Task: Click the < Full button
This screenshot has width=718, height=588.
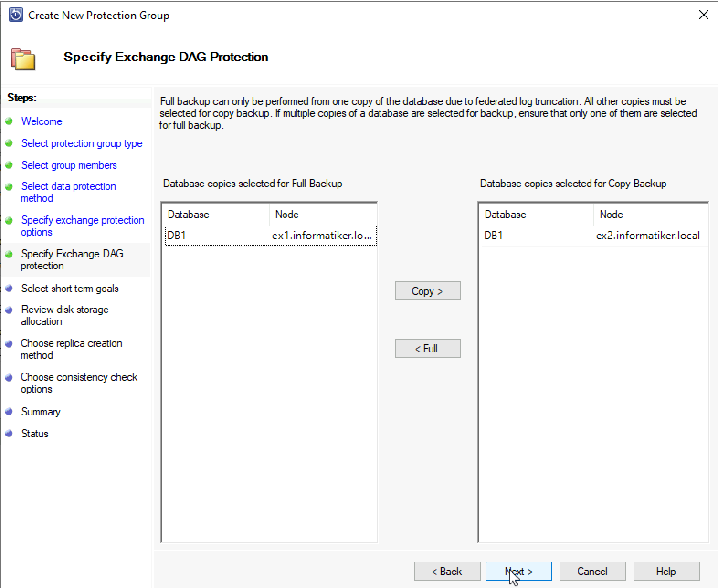Action: [x=428, y=348]
